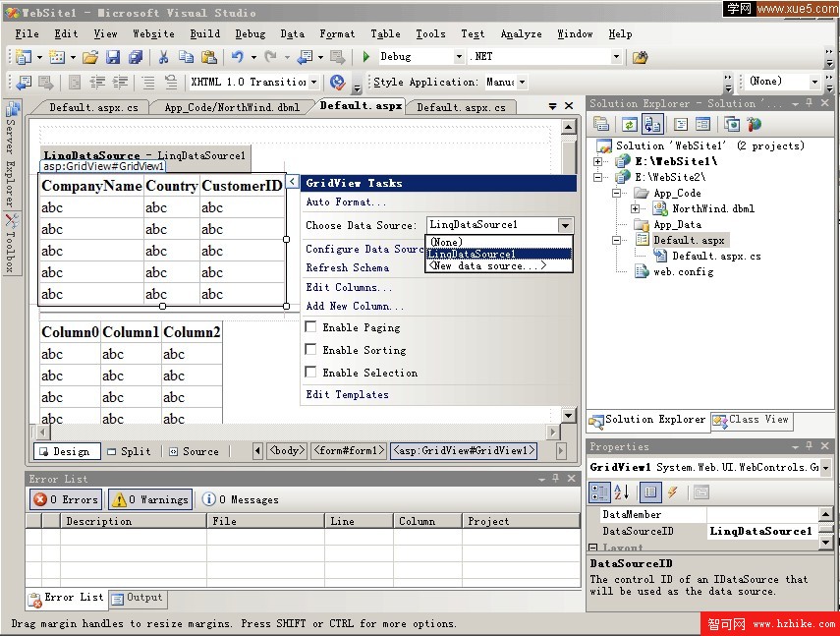The image size is (840, 636).
Task: Click Solution Explorer Refresh icon
Action: [629, 124]
